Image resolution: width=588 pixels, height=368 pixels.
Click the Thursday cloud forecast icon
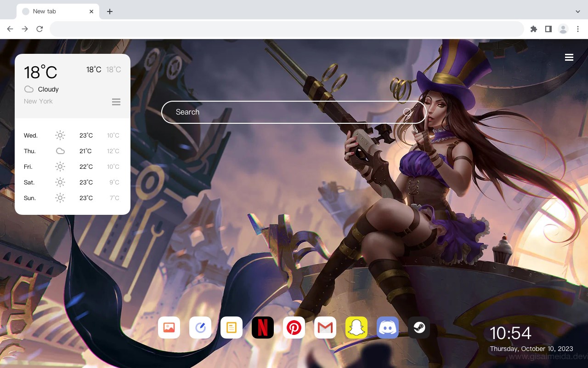[x=60, y=151]
